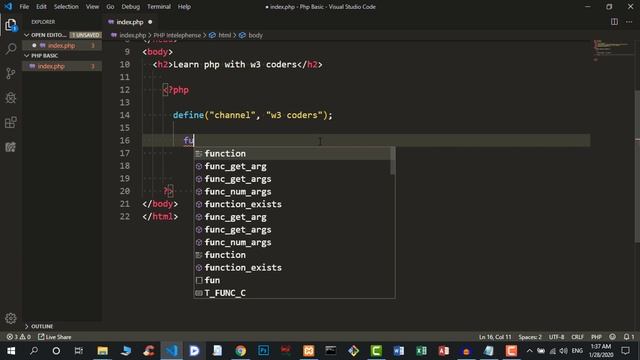Open the UTF-8 encoding selector
Image resolution: width=640 pixels, height=360 pixels.
pyautogui.click(x=556, y=337)
